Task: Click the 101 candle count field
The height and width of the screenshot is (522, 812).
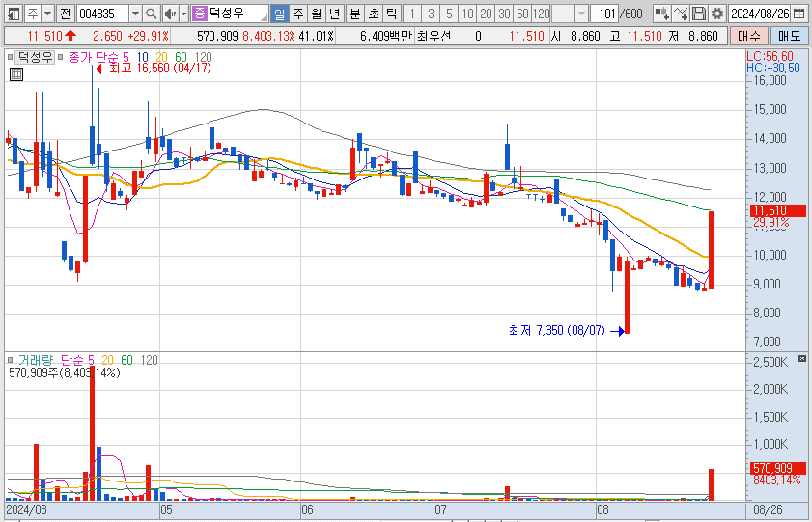Action: click(605, 14)
